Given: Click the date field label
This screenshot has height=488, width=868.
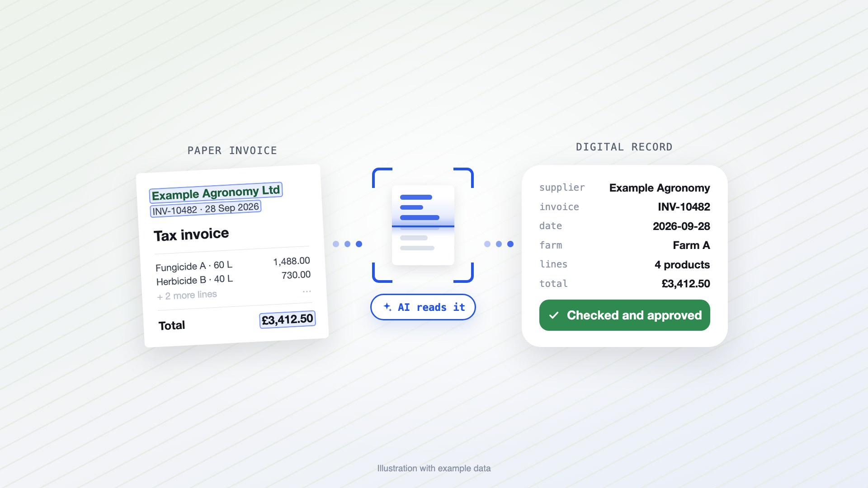Looking at the screenshot, I should pyautogui.click(x=551, y=226).
